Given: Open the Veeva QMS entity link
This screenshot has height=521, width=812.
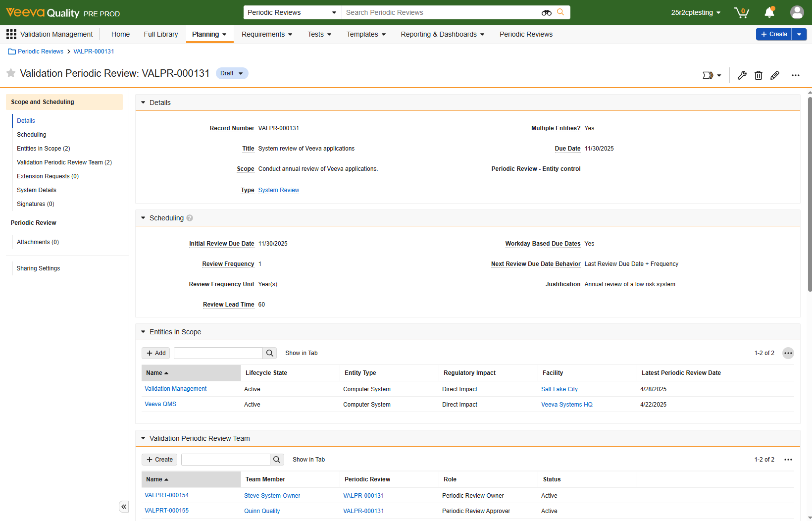Looking at the screenshot, I should (x=160, y=404).
